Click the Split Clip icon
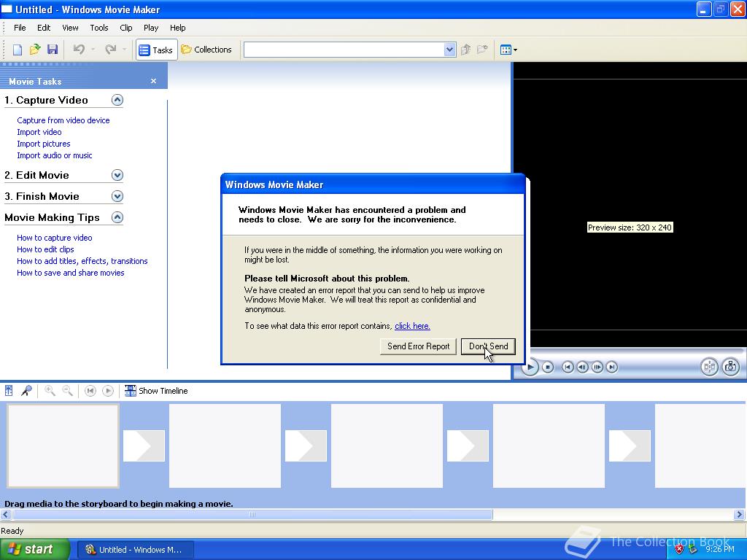The width and height of the screenshot is (747, 560). [x=709, y=367]
